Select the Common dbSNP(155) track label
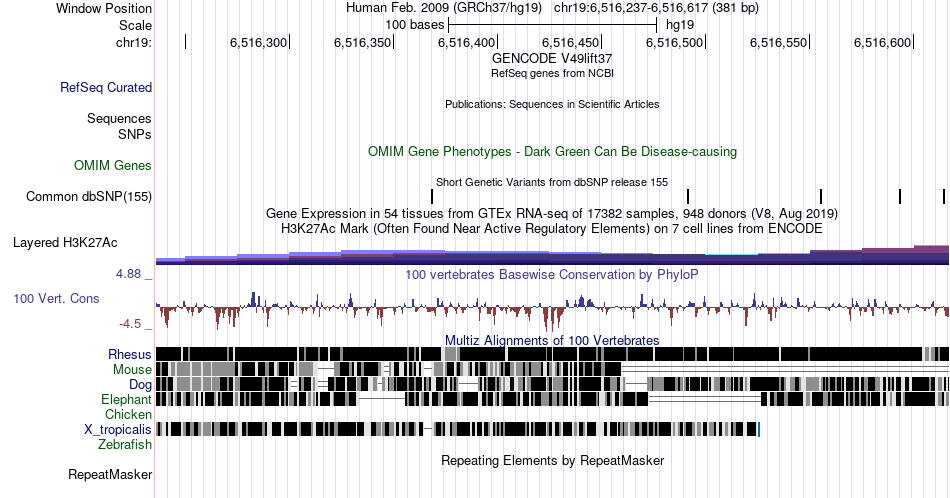The image size is (950, 498). click(89, 196)
